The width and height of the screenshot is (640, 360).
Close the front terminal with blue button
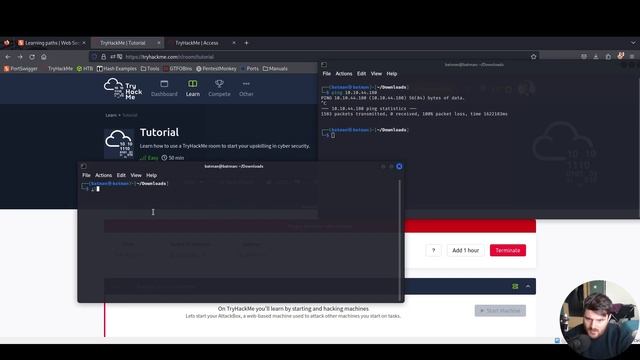[399, 167]
